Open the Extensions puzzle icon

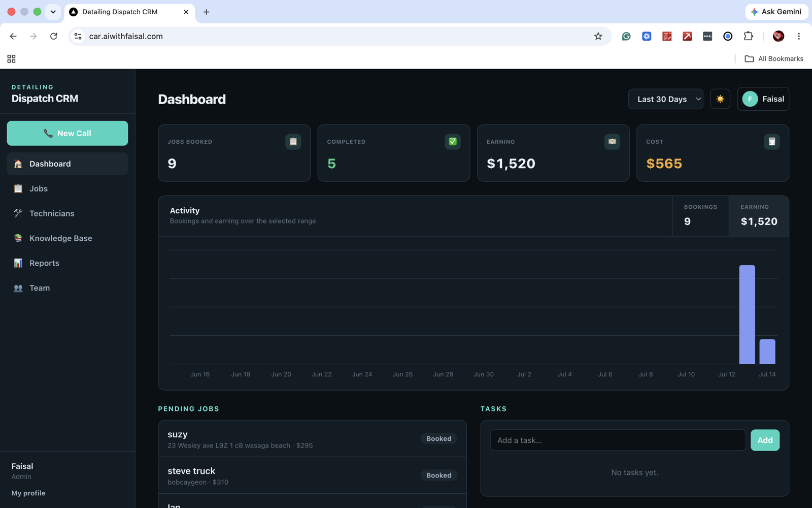pos(748,36)
